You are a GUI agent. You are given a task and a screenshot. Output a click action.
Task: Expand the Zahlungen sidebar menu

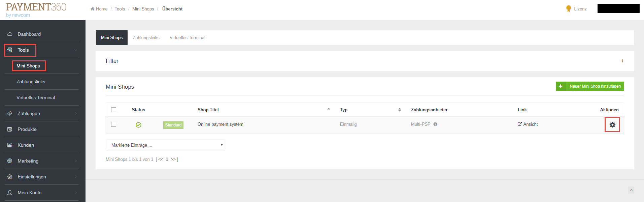(x=29, y=114)
